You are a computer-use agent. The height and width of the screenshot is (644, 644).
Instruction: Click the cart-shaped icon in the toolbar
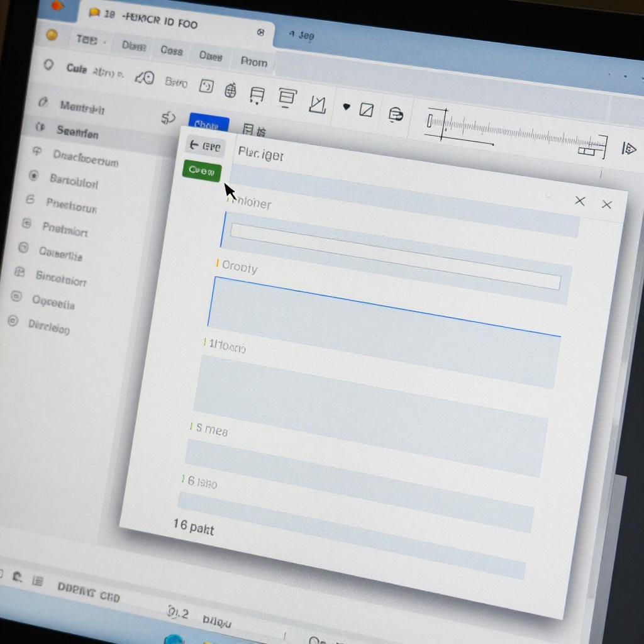(257, 96)
